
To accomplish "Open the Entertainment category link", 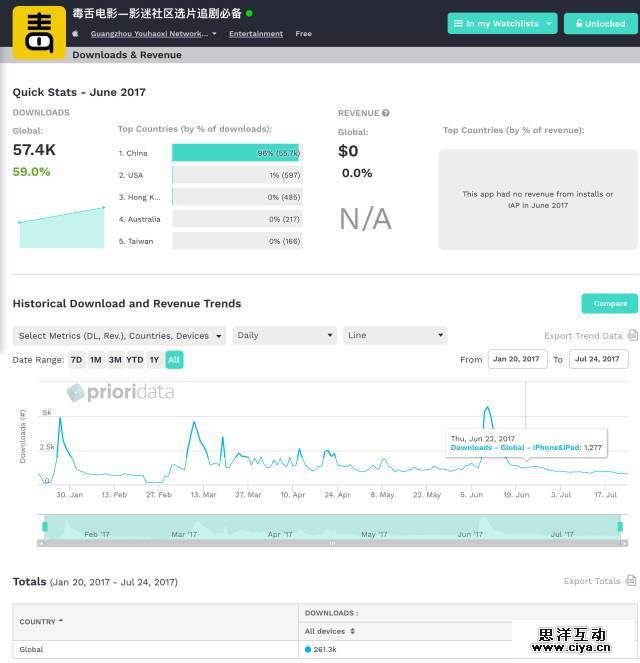I will pyautogui.click(x=256, y=34).
